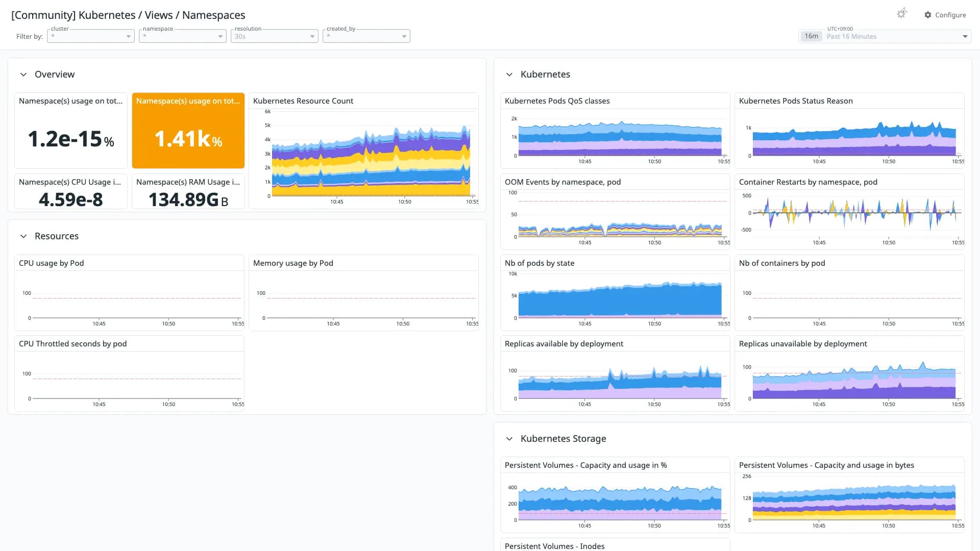The height and width of the screenshot is (551, 980).
Task: Open the namespace filter dropdown
Action: (183, 36)
